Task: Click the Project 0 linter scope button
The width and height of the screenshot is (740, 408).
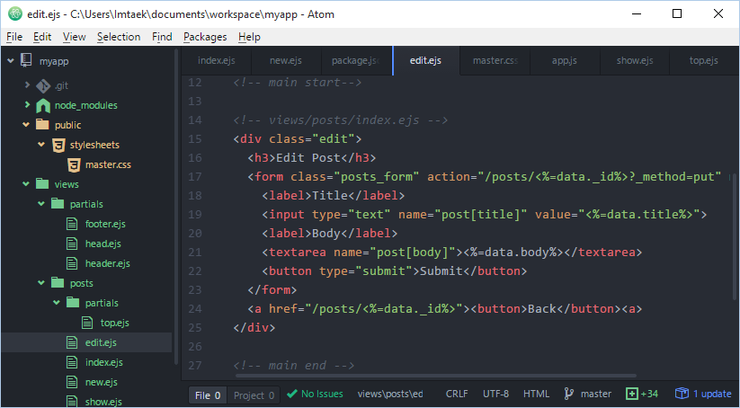Action: (254, 395)
